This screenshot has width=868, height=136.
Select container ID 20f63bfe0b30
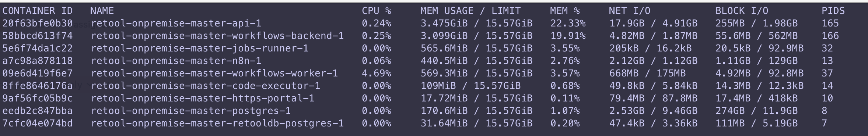click(x=38, y=24)
